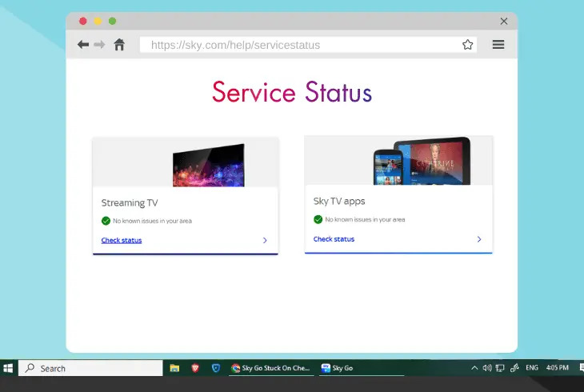The height and width of the screenshot is (392, 584).
Task: Open the hamburger menu in browser
Action: click(498, 45)
